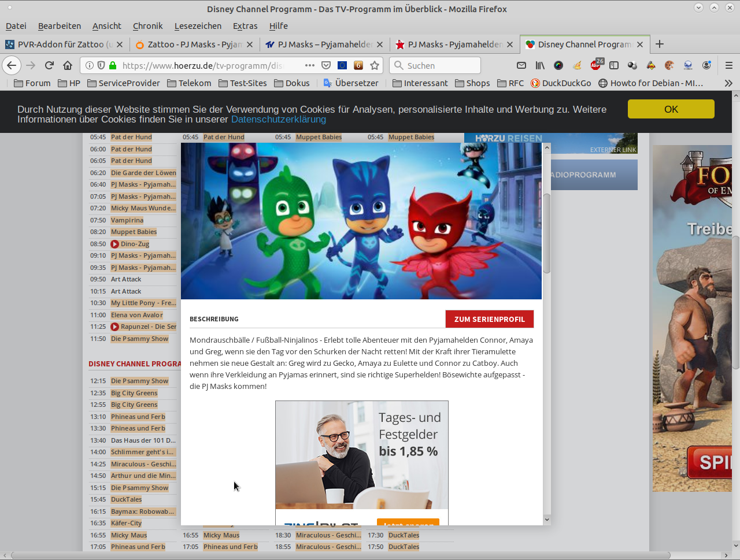740x560 pixels.
Task: Switch to the PJ Masks – Pyjamahelden tab with the blue icon
Action: point(324,44)
